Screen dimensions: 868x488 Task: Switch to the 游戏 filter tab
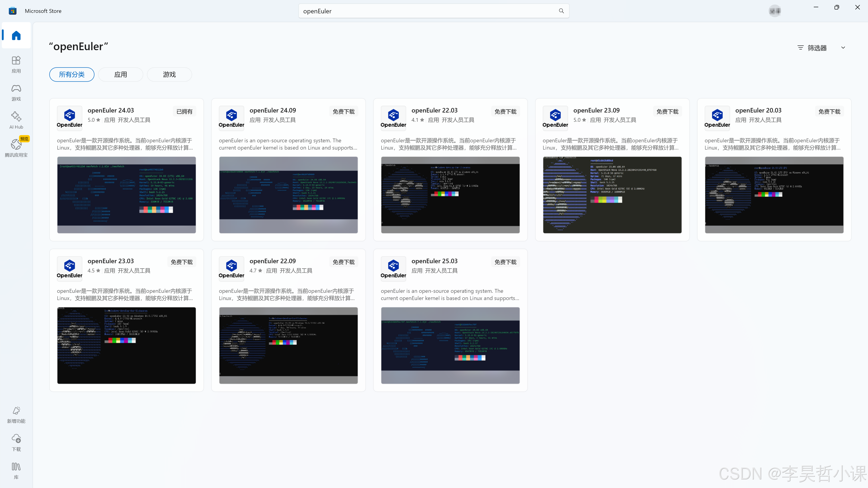(x=169, y=74)
